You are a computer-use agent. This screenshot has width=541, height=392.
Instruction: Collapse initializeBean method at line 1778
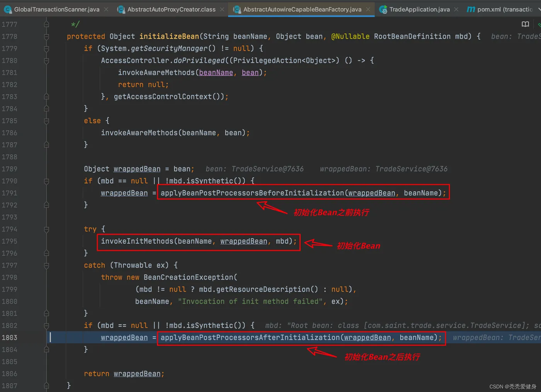(x=46, y=36)
